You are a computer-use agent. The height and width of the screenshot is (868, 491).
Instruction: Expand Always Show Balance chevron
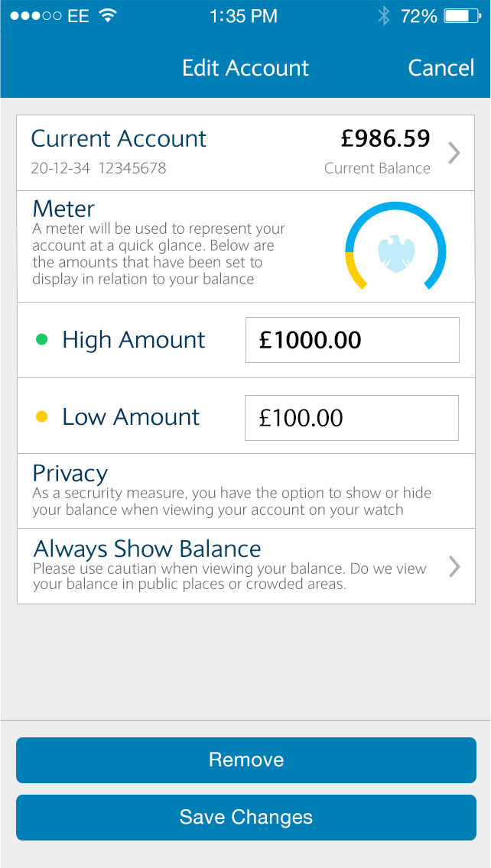click(x=454, y=566)
